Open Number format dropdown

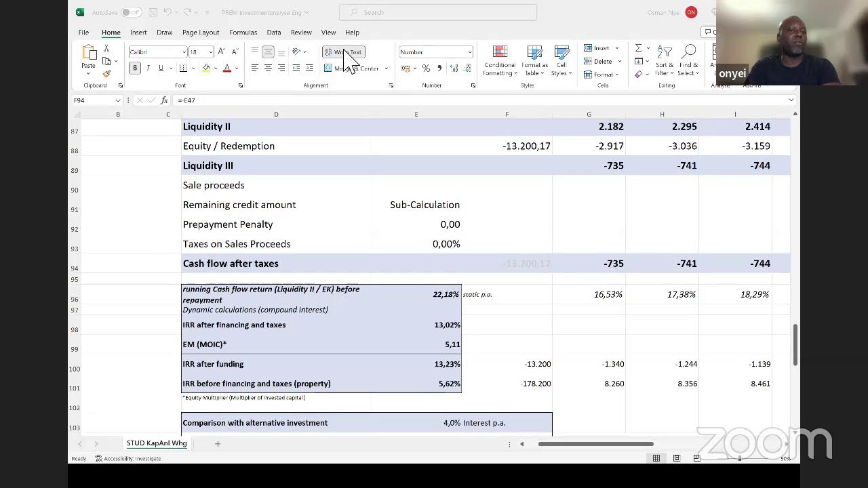coord(469,52)
